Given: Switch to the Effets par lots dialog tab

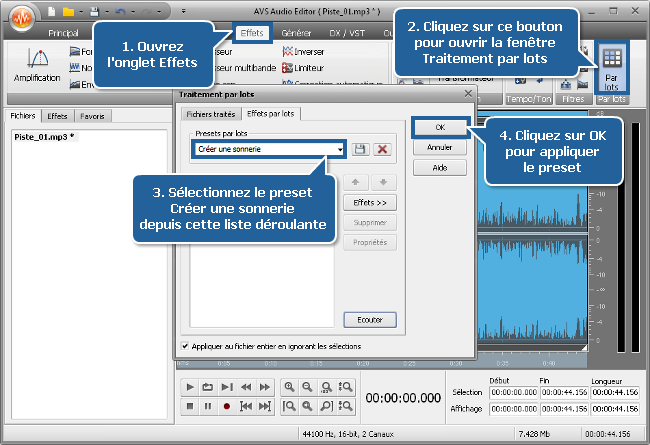Looking at the screenshot, I should [271, 113].
